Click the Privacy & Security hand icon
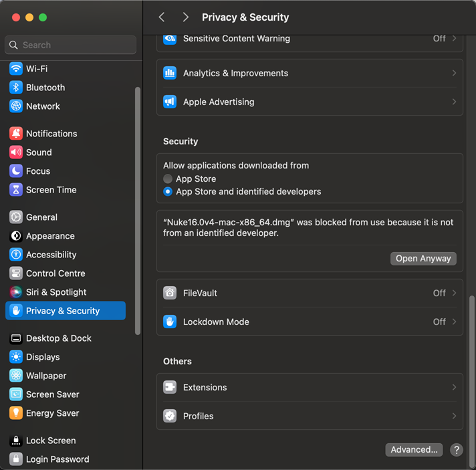 pos(16,311)
